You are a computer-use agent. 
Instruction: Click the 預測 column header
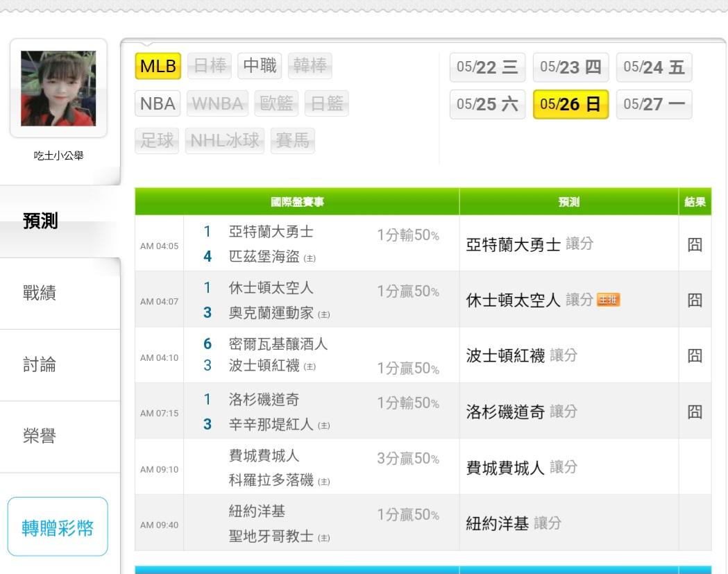[x=569, y=201]
